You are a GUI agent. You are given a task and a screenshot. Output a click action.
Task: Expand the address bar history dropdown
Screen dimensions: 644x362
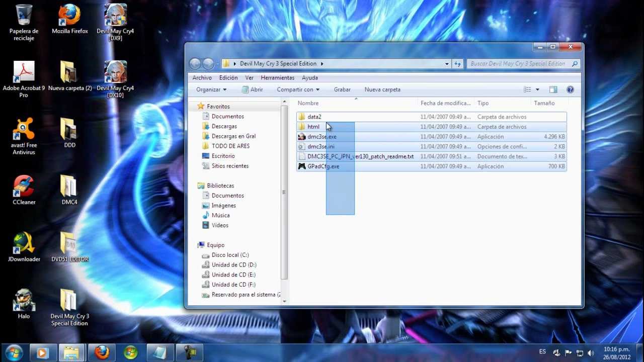point(447,64)
